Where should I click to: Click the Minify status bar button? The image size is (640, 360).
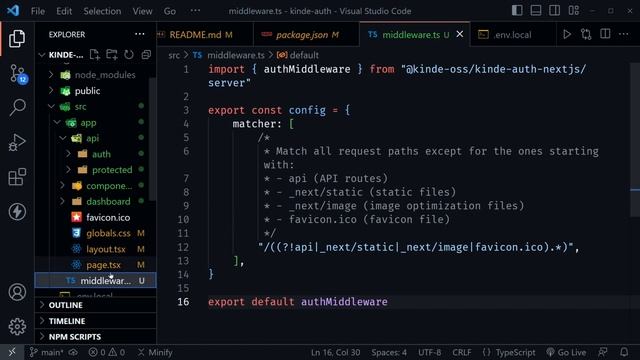[155, 352]
